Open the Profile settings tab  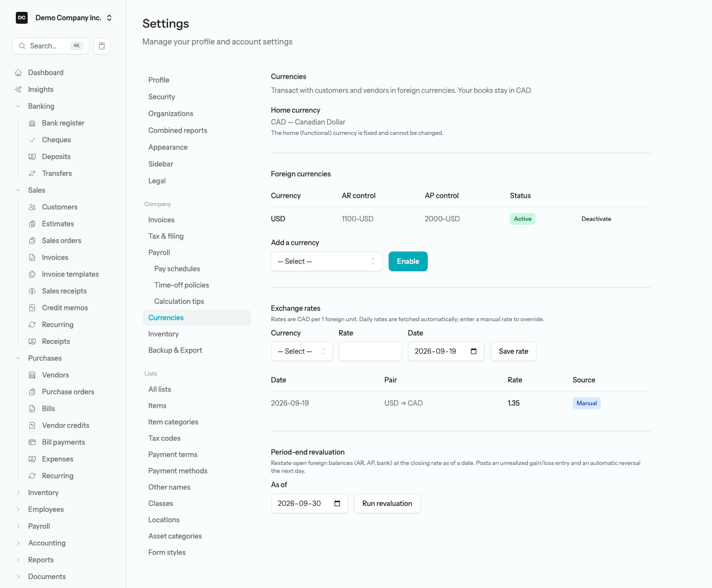197,80
